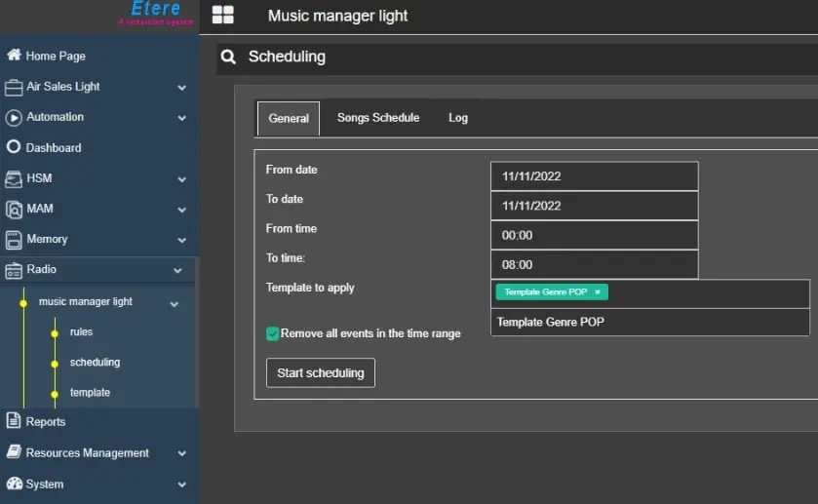818x504 pixels.
Task: Expand the Resources Management section chevron
Action: coord(181,453)
